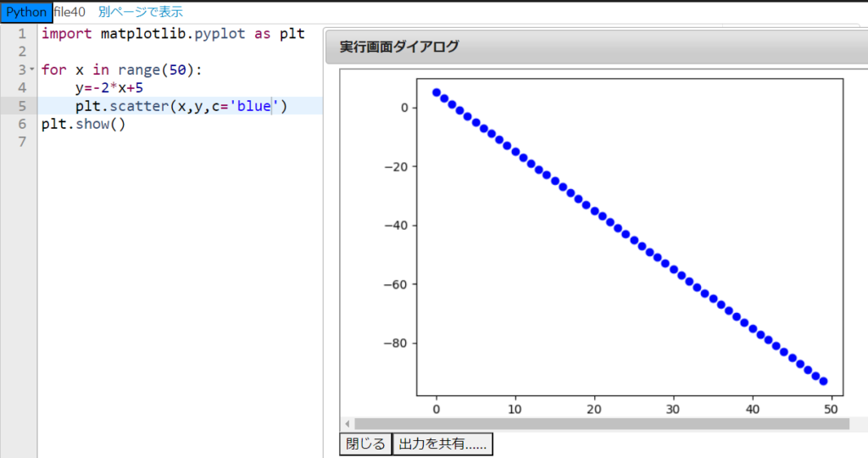Screen dimensions: 868x458
Task: Click the number 50 in range call
Action: click(178, 70)
